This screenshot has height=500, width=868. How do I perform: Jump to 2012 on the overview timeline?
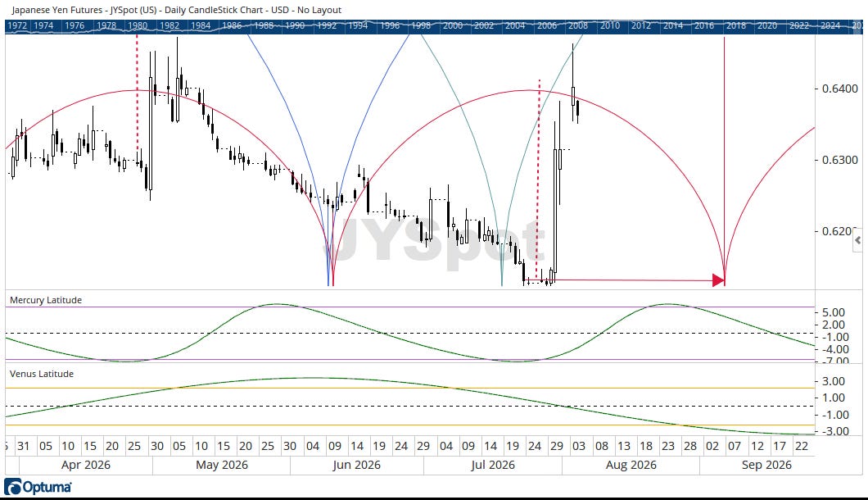point(641,25)
